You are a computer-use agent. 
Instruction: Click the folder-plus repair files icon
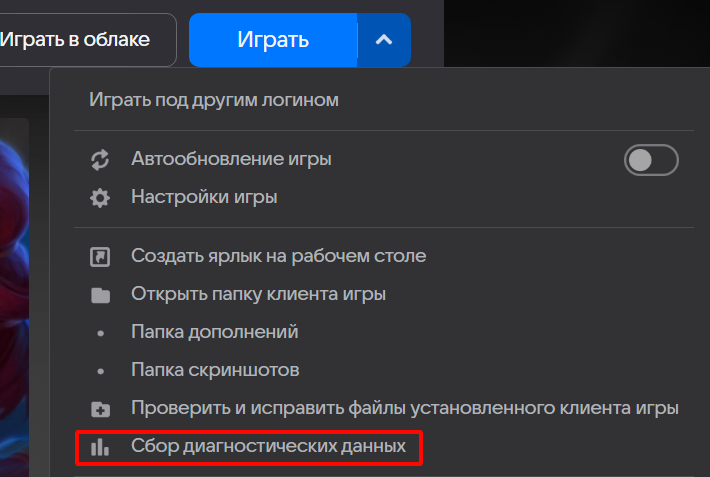coord(100,409)
